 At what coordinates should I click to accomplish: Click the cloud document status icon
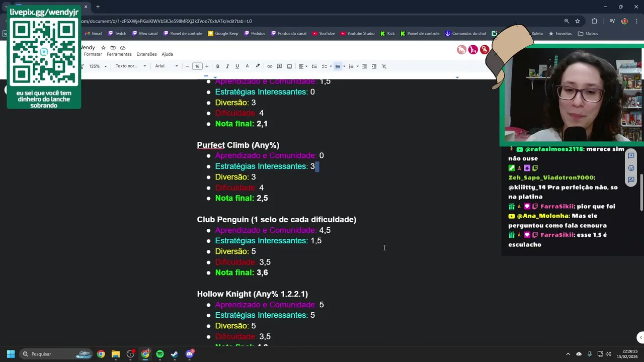click(123, 48)
